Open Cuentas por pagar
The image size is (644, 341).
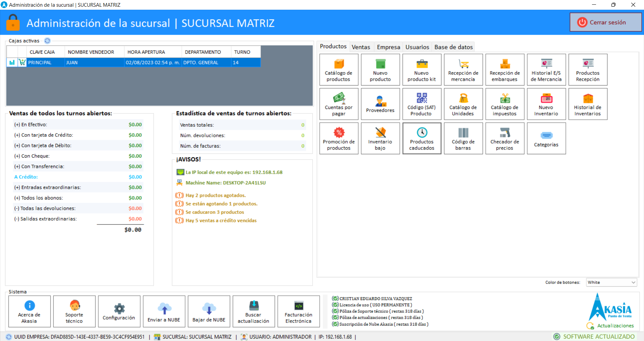[x=338, y=104]
